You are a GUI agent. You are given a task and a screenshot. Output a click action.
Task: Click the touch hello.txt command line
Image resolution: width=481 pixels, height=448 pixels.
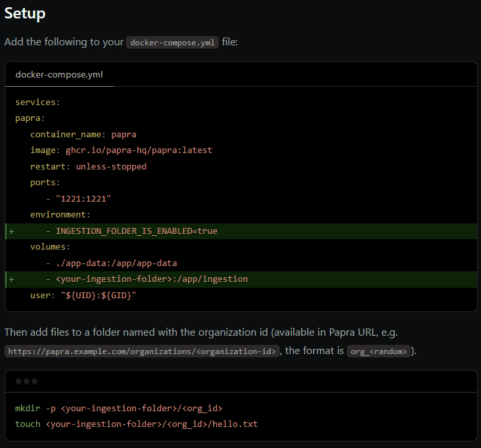(x=136, y=424)
